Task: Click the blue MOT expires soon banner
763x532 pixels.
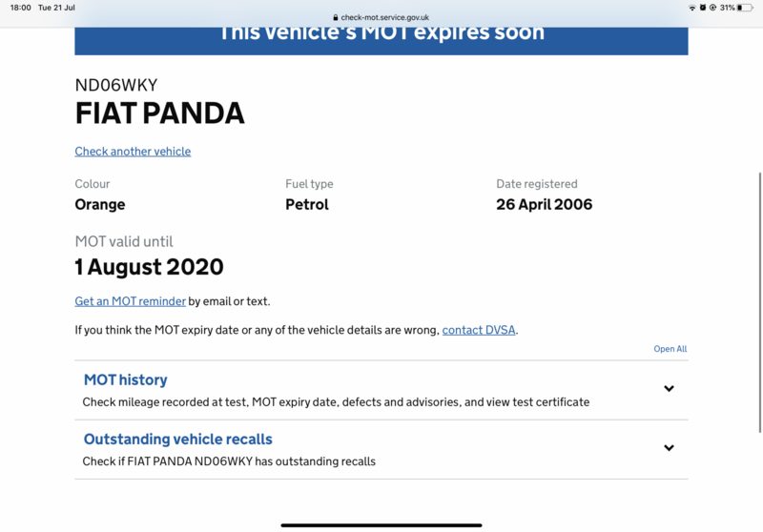Action: pos(381,36)
